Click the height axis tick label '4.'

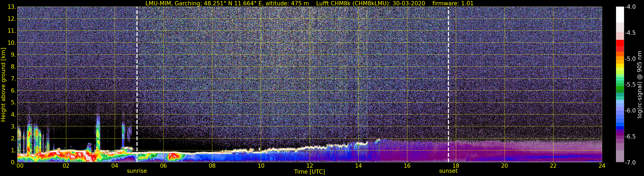coord(13,115)
